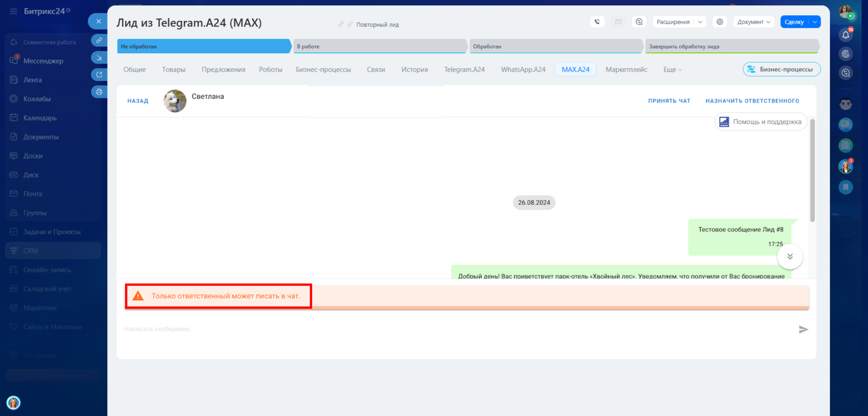Click the pencil edit icon beside lead title
This screenshot has height=416, width=868.
[x=341, y=24]
